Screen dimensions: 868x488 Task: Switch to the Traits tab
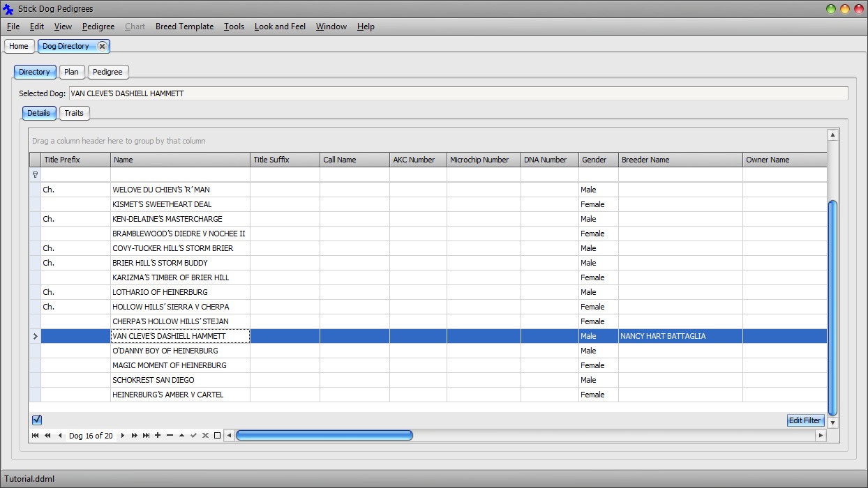[74, 113]
